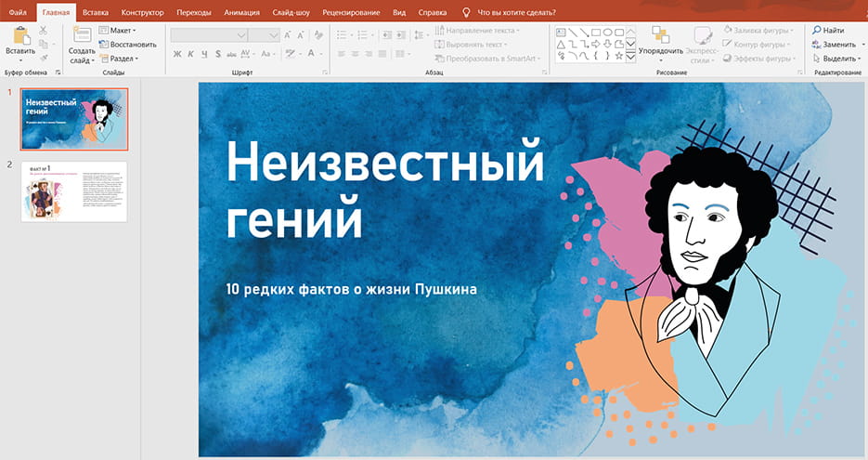This screenshot has height=460, width=868.
Task: Click the Find (Найти) magnifier icon
Action: tap(815, 31)
